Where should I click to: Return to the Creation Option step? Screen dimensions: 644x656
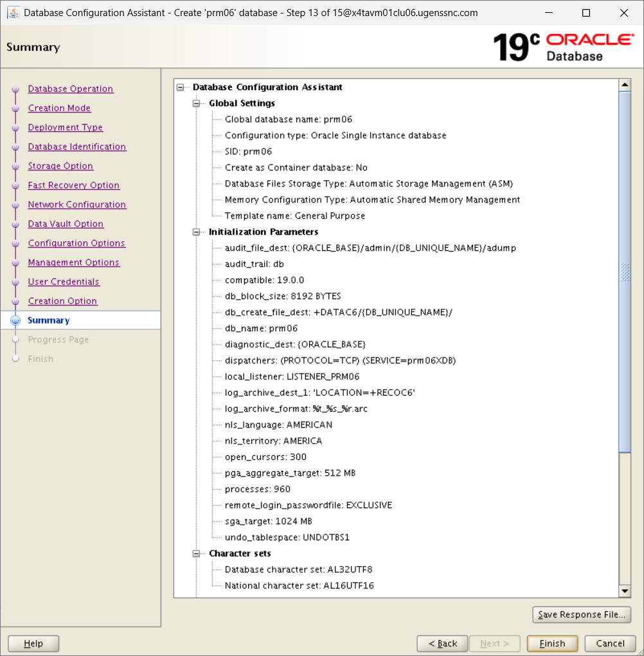(62, 300)
